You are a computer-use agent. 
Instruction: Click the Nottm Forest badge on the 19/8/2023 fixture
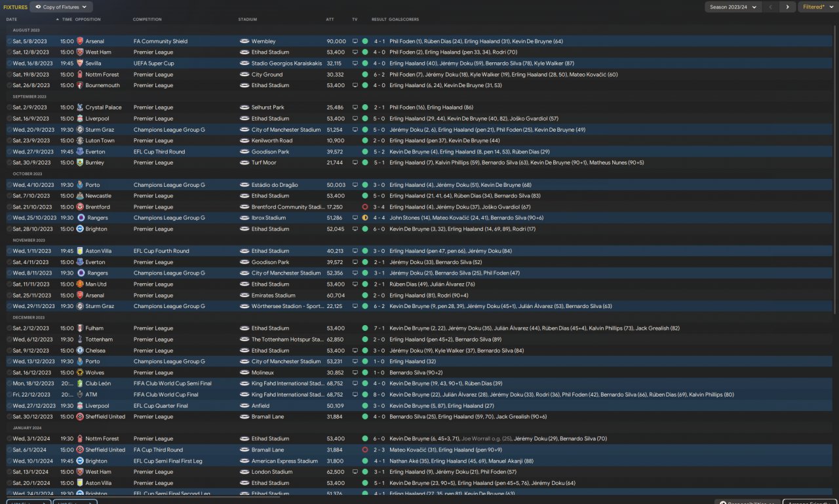click(81, 75)
